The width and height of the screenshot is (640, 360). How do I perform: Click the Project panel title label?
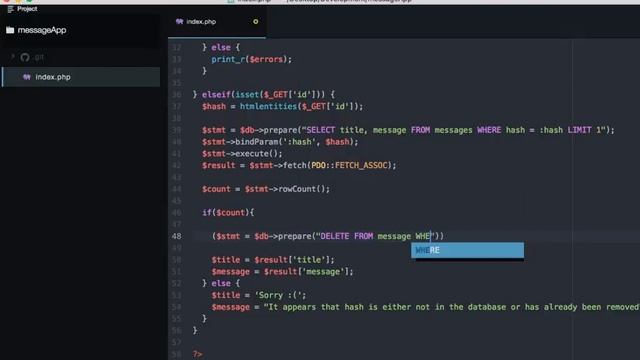tap(27, 9)
